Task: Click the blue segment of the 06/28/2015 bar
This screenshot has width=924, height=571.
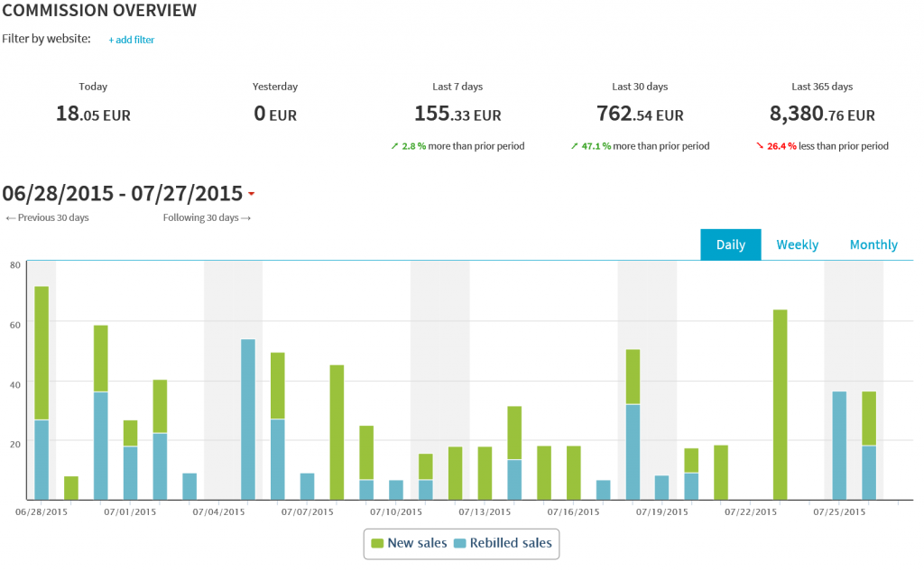Action: (x=42, y=460)
